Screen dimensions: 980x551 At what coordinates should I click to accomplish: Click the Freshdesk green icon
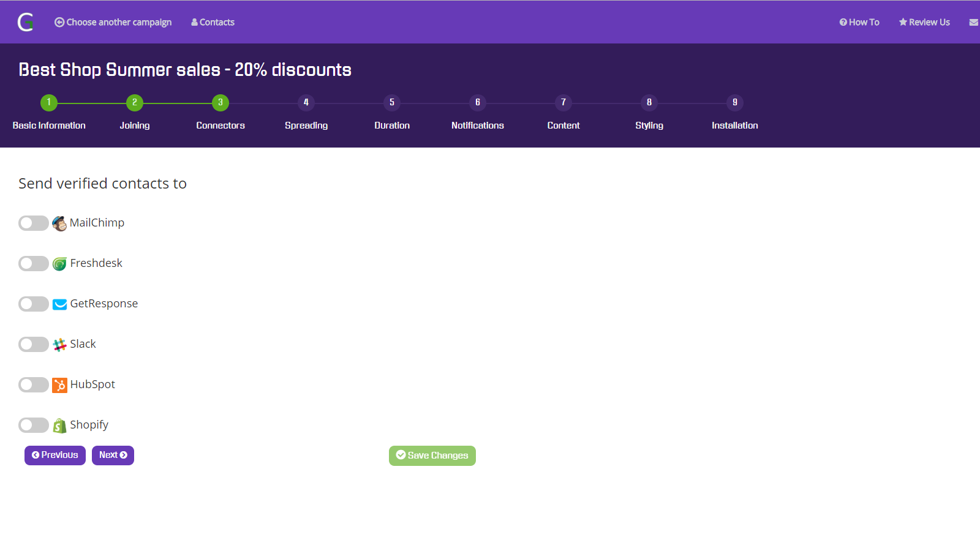point(59,264)
